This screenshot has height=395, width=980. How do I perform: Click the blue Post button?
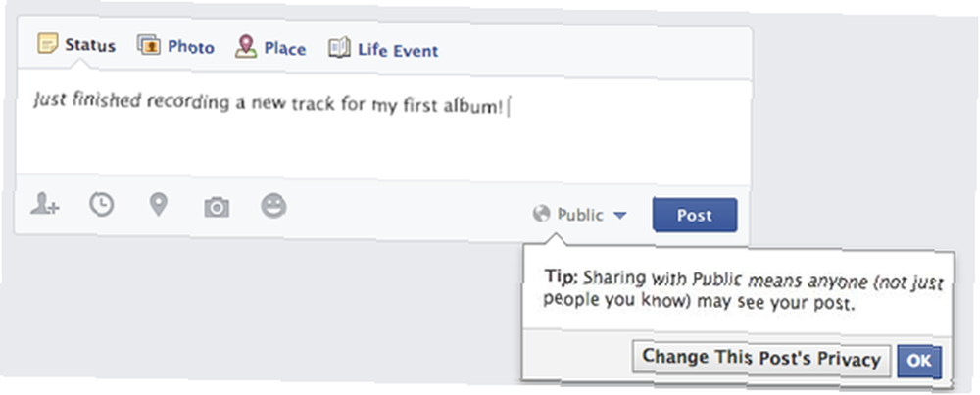tap(695, 215)
